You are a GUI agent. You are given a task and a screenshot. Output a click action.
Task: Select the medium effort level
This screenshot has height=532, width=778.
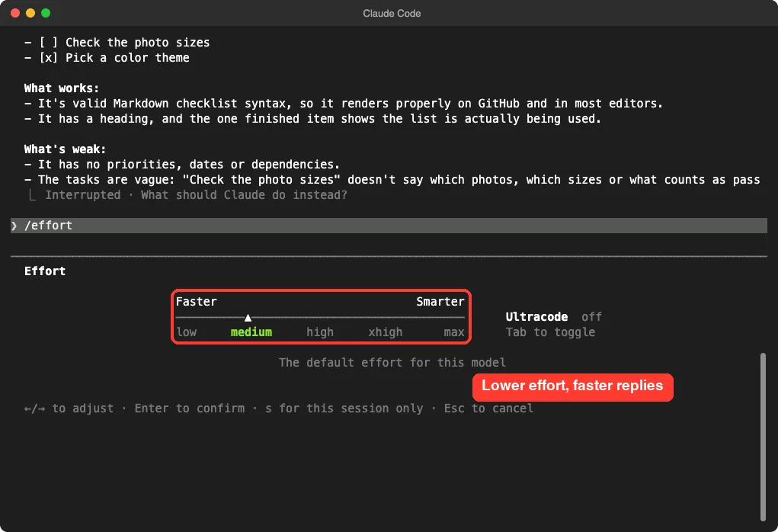pyautogui.click(x=251, y=332)
